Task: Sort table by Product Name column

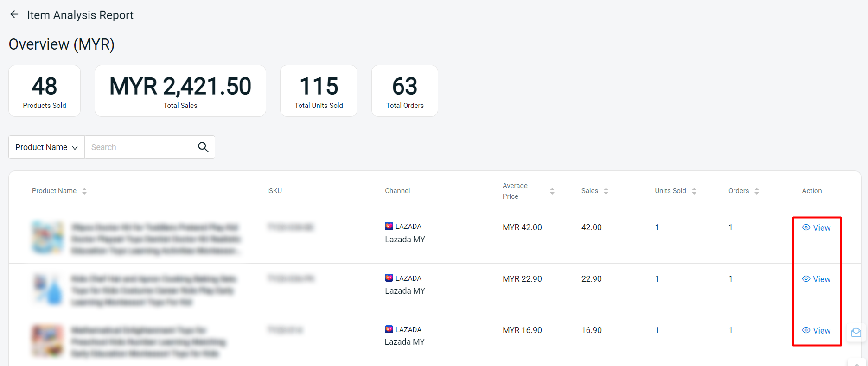Action: click(84, 191)
